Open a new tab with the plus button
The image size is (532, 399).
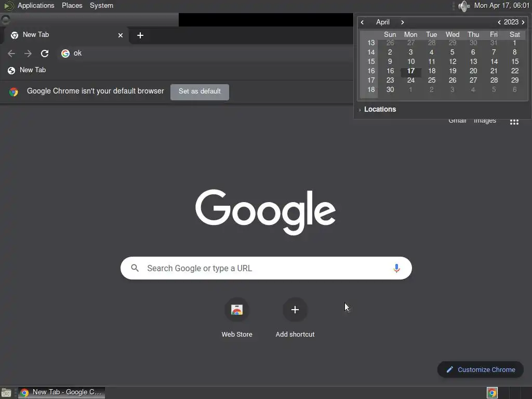140,35
